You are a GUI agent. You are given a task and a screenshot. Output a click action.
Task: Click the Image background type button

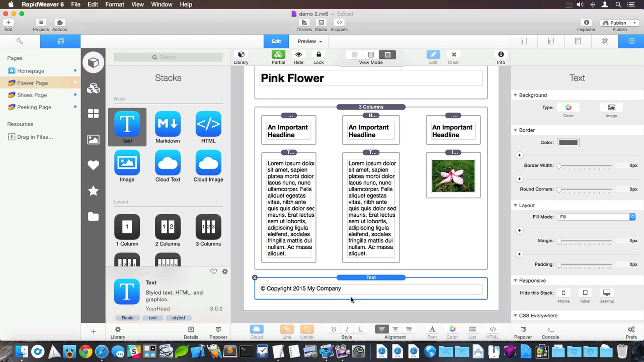(611, 107)
